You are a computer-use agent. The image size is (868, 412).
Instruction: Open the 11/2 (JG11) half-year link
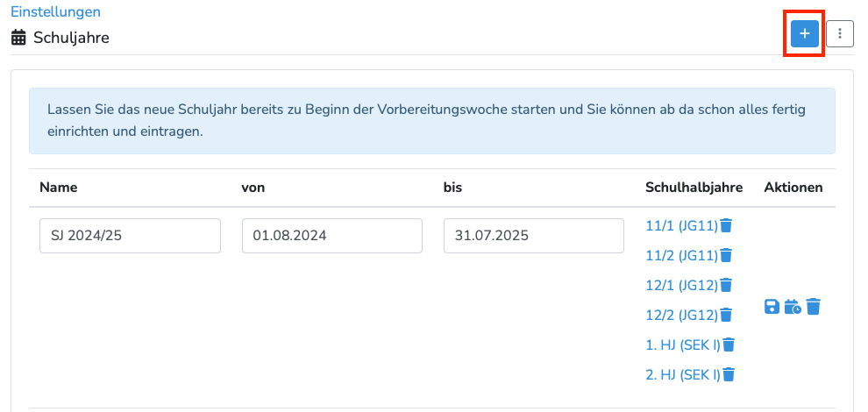click(681, 256)
